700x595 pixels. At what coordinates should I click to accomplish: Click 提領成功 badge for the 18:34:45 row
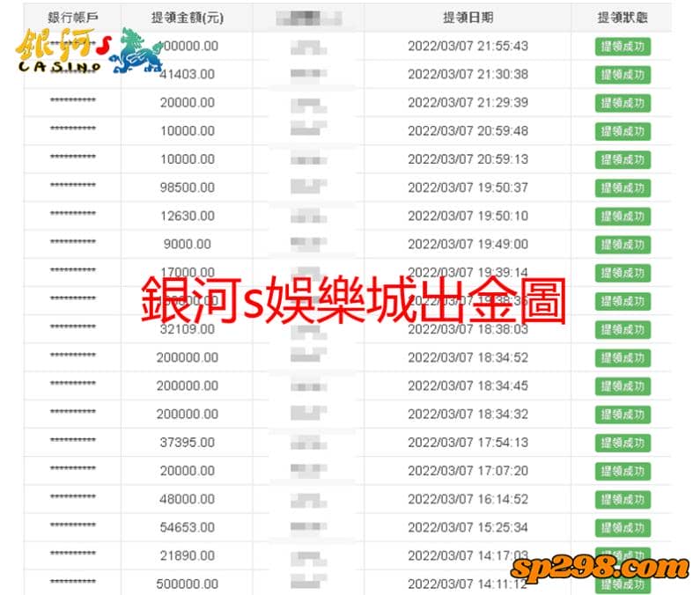click(623, 386)
